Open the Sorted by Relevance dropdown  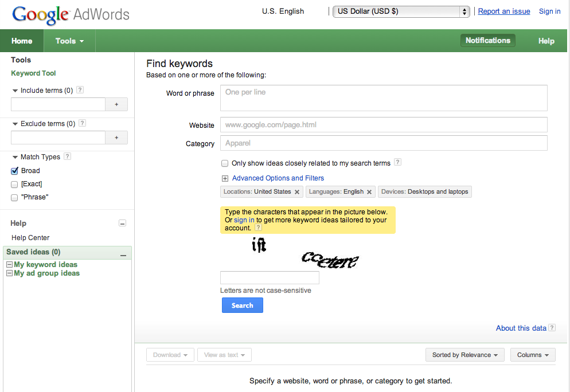pos(465,355)
